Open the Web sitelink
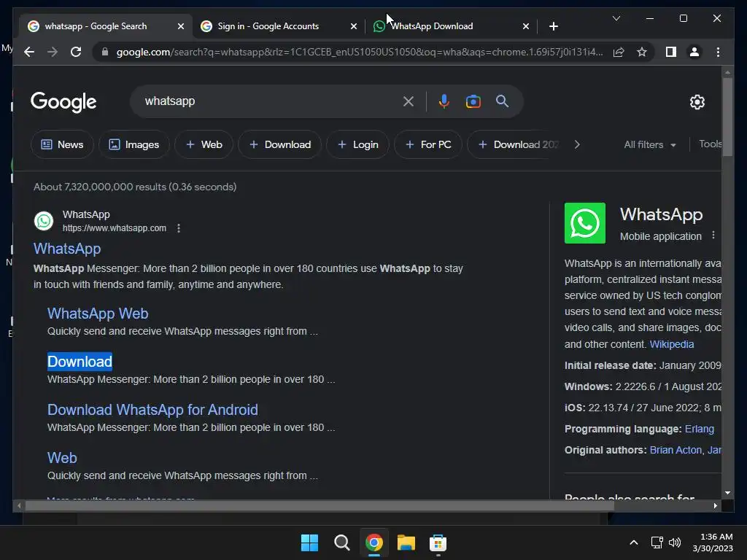 pyautogui.click(x=62, y=458)
